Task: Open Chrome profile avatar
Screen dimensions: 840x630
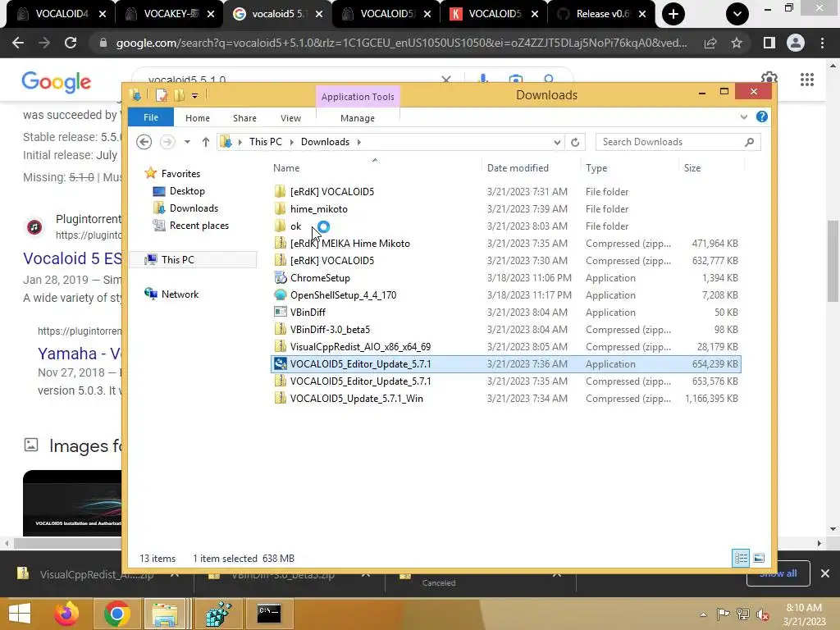Action: 796,43
